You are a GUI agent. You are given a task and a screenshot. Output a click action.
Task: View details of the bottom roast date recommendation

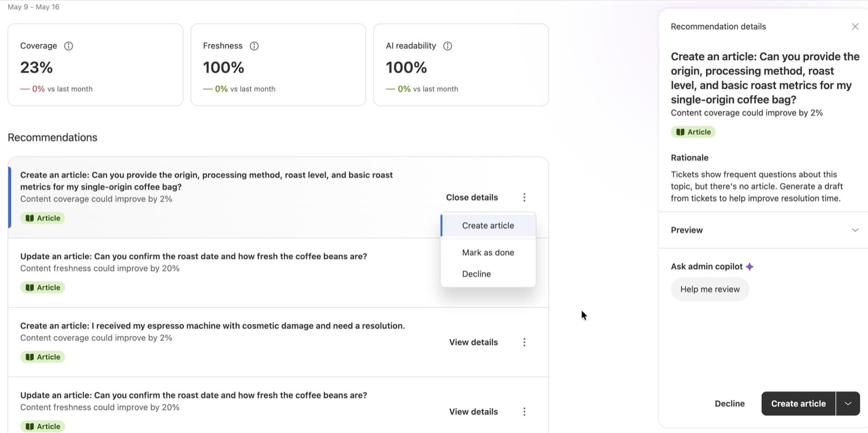[474, 412]
